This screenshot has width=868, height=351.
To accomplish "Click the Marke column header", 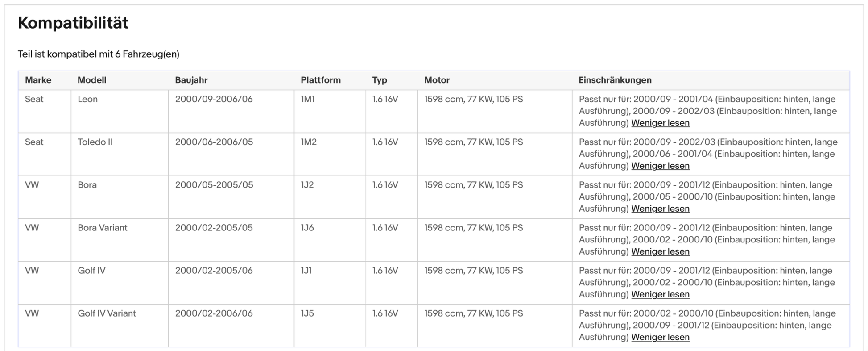I will (38, 80).
